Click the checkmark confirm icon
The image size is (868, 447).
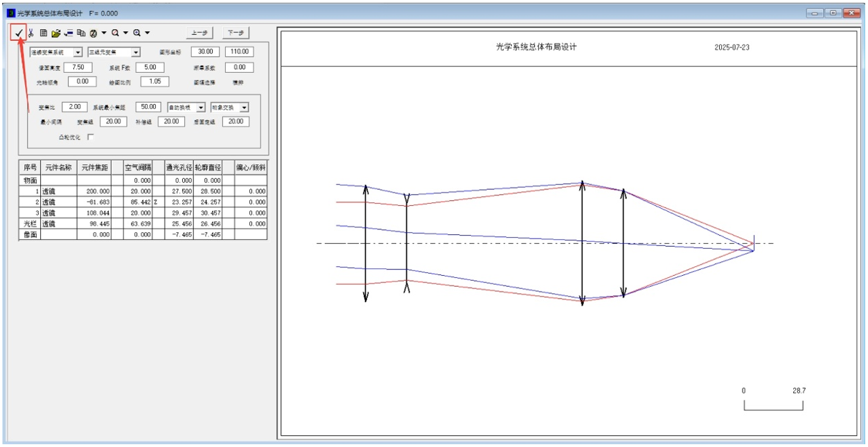tap(19, 33)
